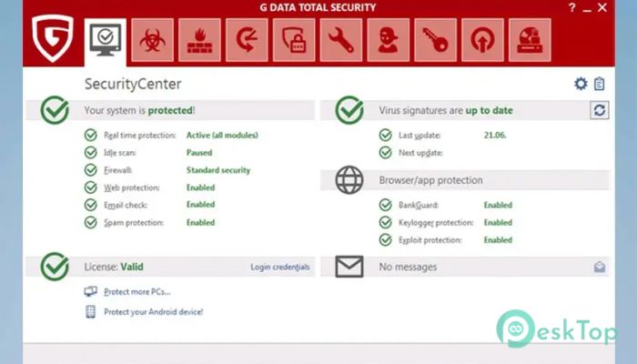Click Email check Enabled status
The height and width of the screenshot is (364, 637).
201,205
